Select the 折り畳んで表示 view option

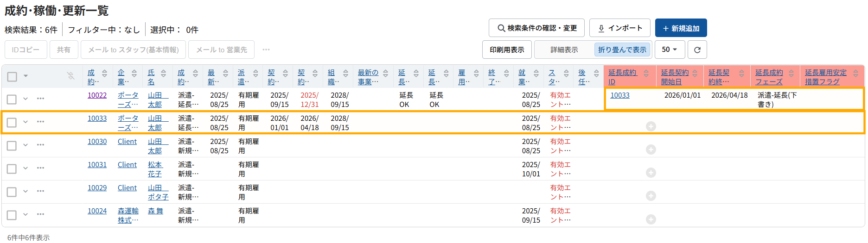pos(622,50)
